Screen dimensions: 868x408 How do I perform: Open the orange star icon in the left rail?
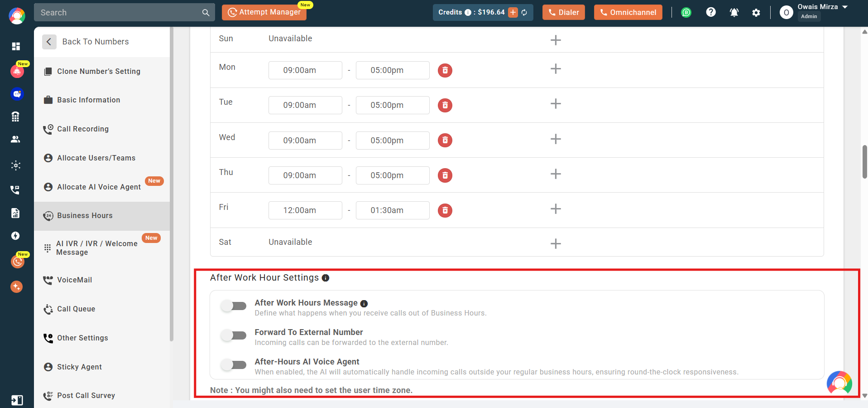pos(17,287)
